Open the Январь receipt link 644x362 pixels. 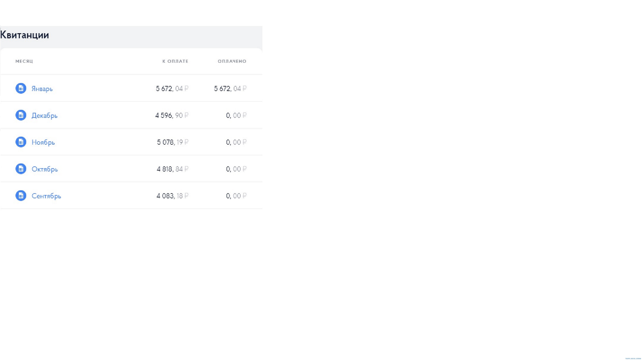(x=42, y=89)
